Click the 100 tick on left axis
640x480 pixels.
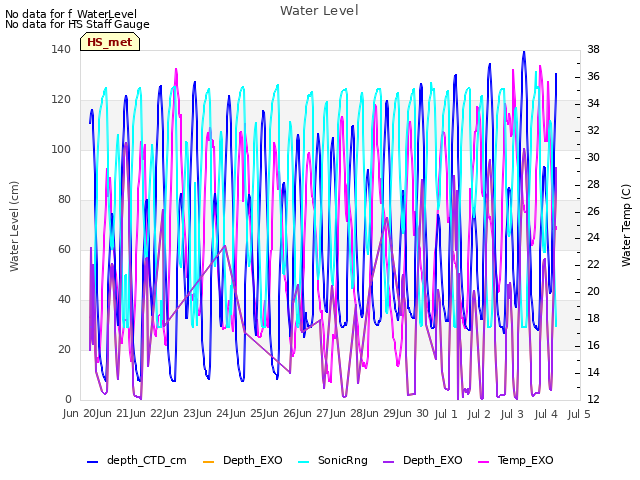(x=61, y=149)
